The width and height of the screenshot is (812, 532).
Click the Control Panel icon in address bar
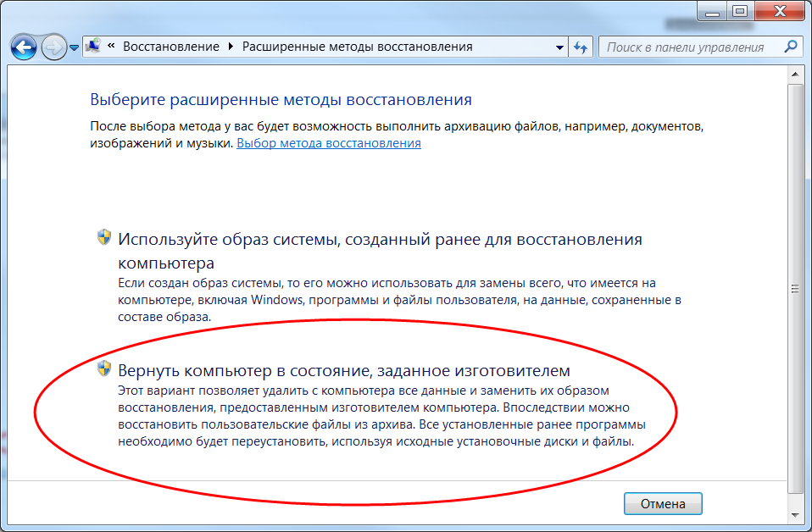click(93, 47)
